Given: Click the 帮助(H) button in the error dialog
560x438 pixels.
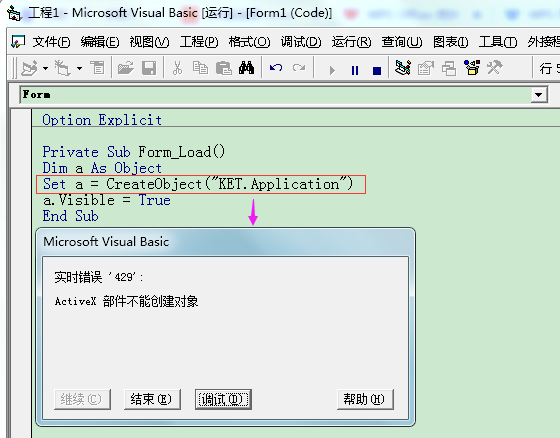Looking at the screenshot, I should coord(365,399).
